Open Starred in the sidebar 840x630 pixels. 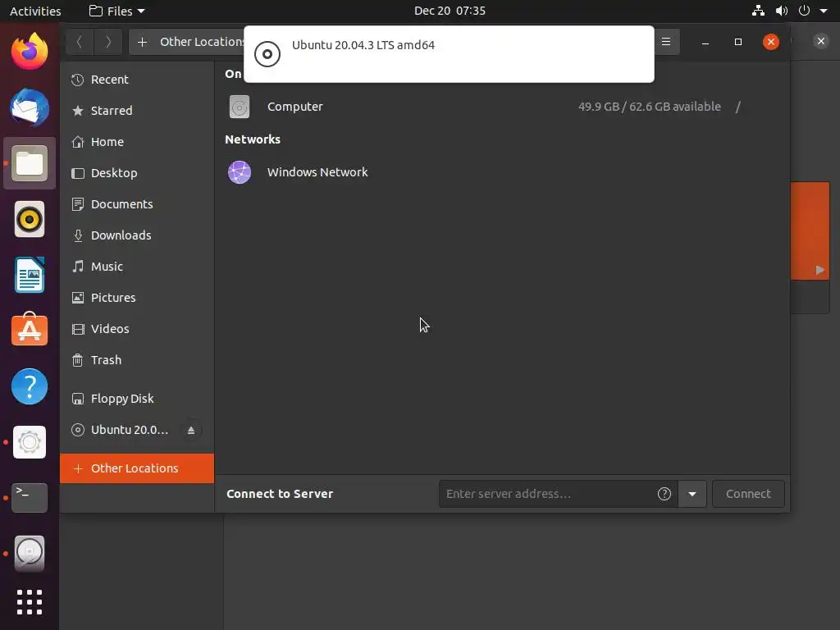tap(137, 111)
